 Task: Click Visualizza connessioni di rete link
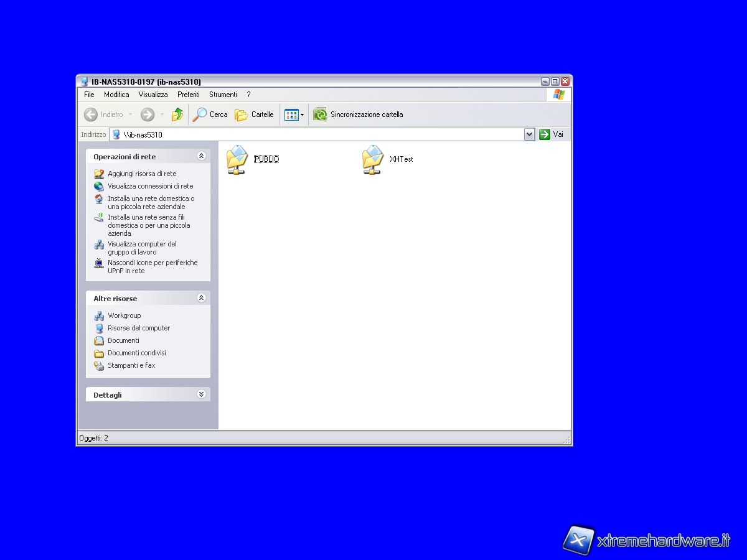[150, 186]
